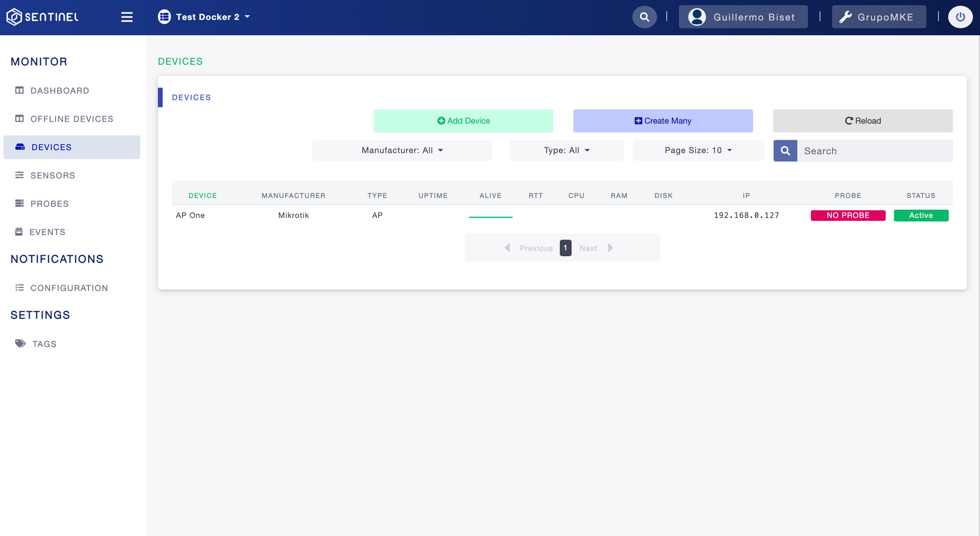Click the Sensors sliders icon
The height and width of the screenshot is (536, 980).
coord(20,175)
